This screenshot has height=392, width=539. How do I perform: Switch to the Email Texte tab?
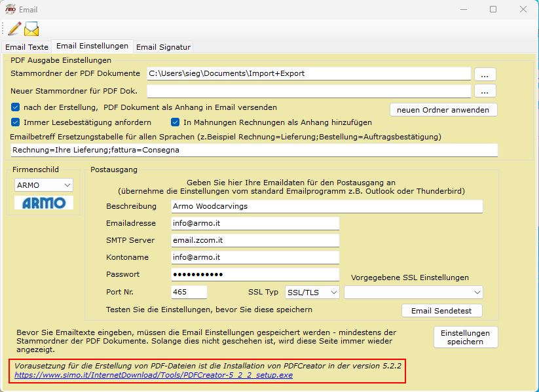coord(27,47)
